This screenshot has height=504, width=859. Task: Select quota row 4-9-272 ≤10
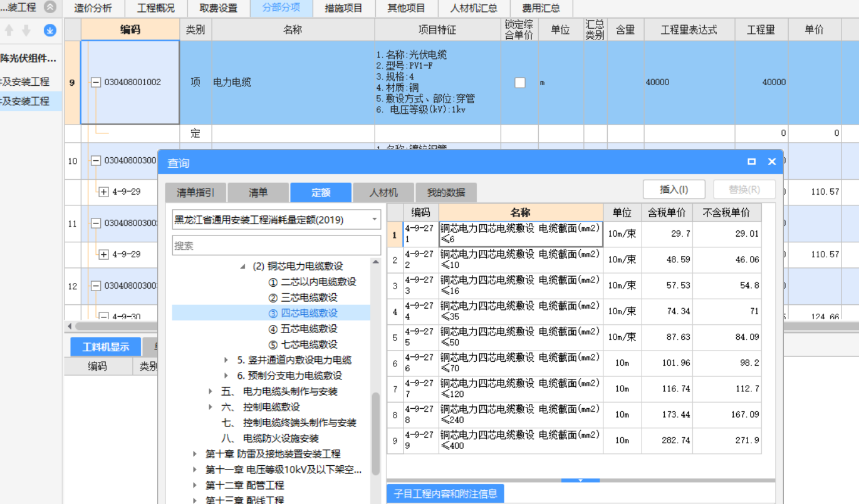coord(574,260)
